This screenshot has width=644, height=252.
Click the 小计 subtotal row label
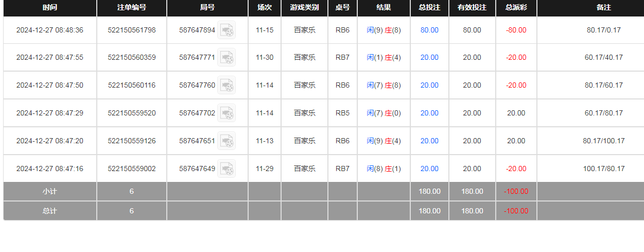point(50,192)
